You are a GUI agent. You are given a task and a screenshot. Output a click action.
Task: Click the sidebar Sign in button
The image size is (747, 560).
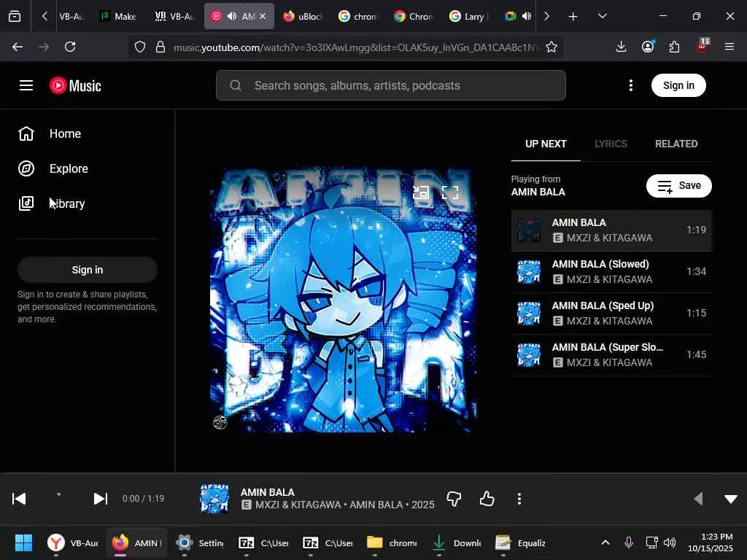coord(88,270)
